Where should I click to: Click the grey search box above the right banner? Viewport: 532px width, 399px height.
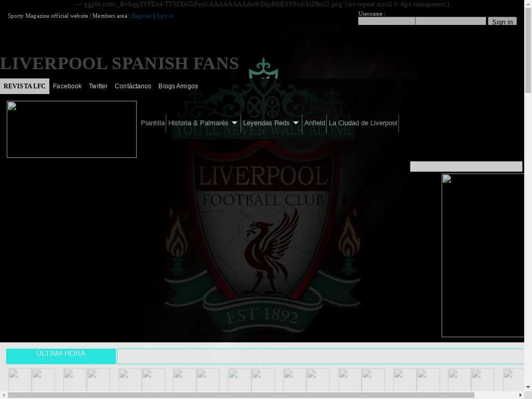click(x=466, y=167)
